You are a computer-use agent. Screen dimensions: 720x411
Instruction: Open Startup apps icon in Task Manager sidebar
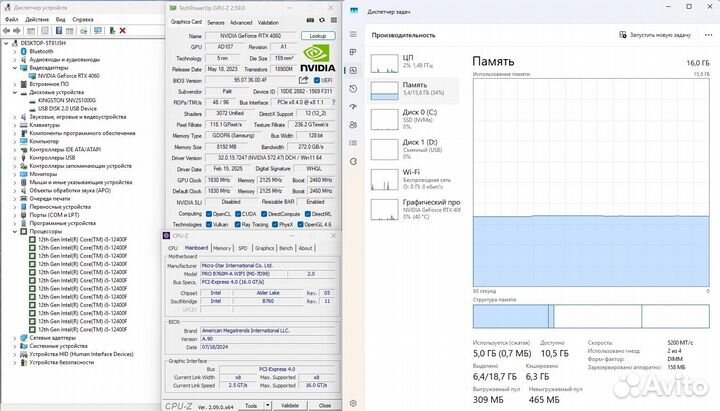(x=353, y=107)
